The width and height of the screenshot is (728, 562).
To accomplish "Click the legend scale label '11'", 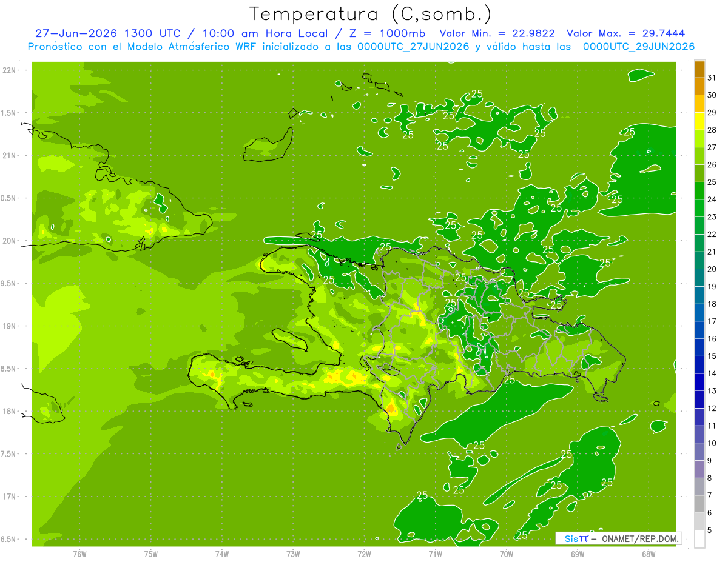I will coord(712,426).
